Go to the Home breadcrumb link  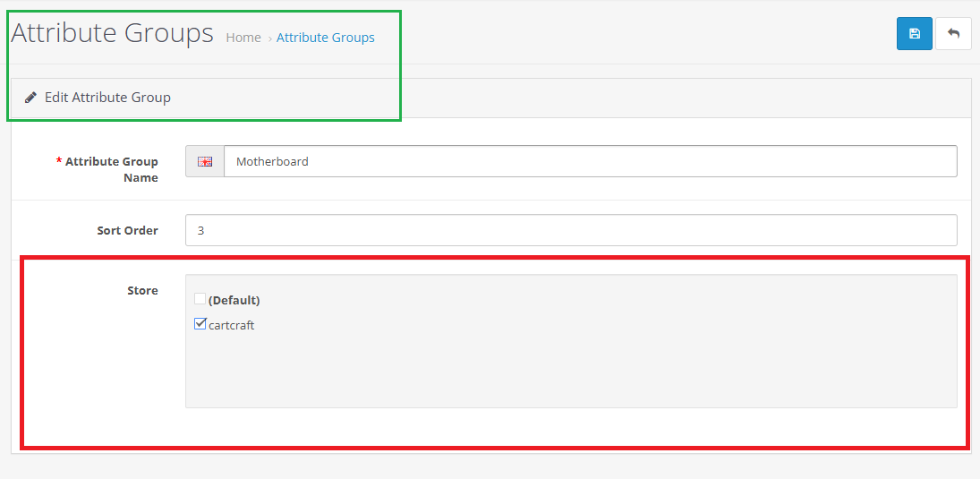coord(243,38)
